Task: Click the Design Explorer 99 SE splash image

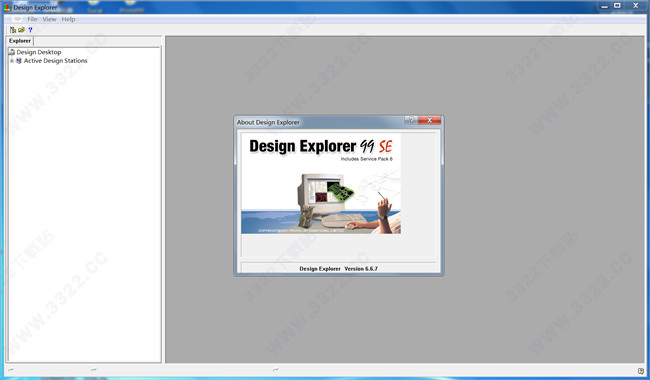Action: coord(321,184)
